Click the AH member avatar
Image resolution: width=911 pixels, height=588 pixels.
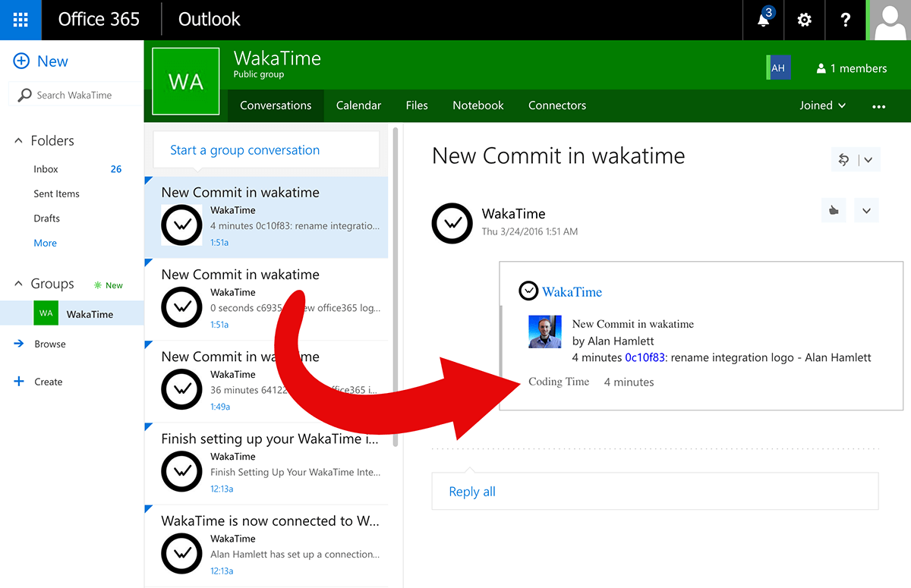point(778,68)
